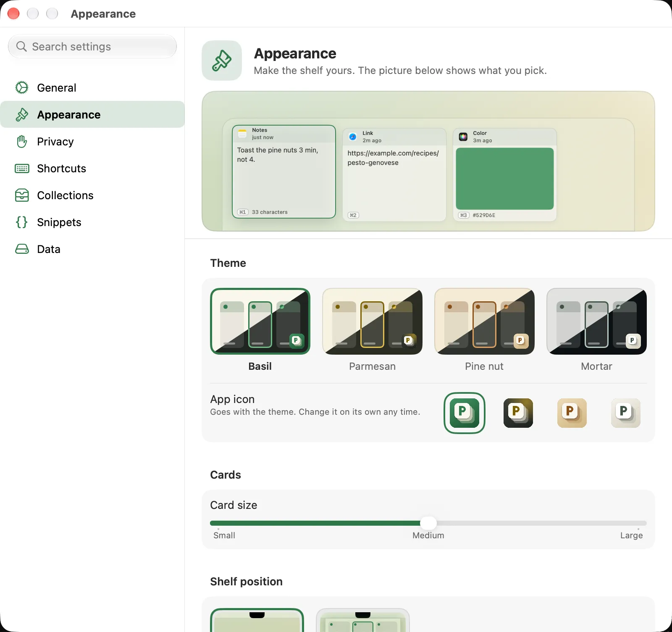Click the large paintbrush header icon
Screen dimensions: 672x632
[222, 61]
